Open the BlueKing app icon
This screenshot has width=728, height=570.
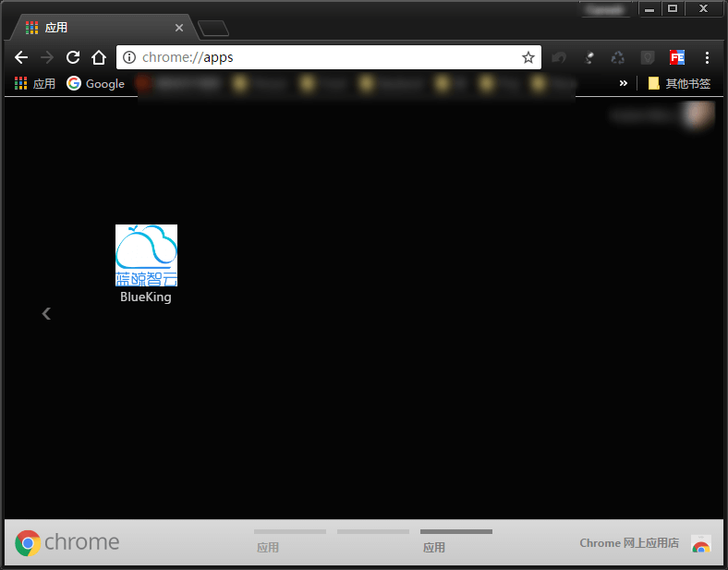coord(146,255)
